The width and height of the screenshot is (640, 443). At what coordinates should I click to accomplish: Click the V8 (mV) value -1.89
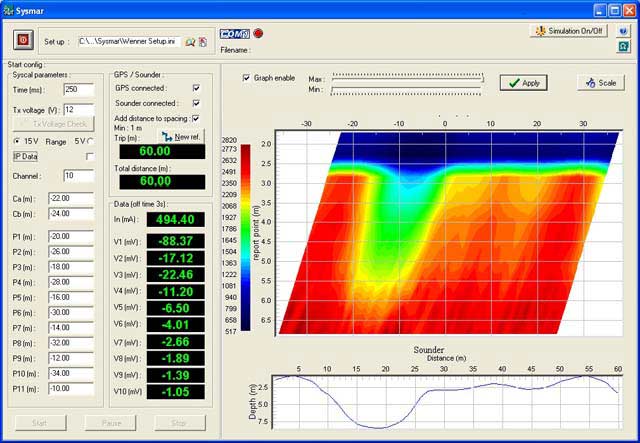tap(176, 358)
